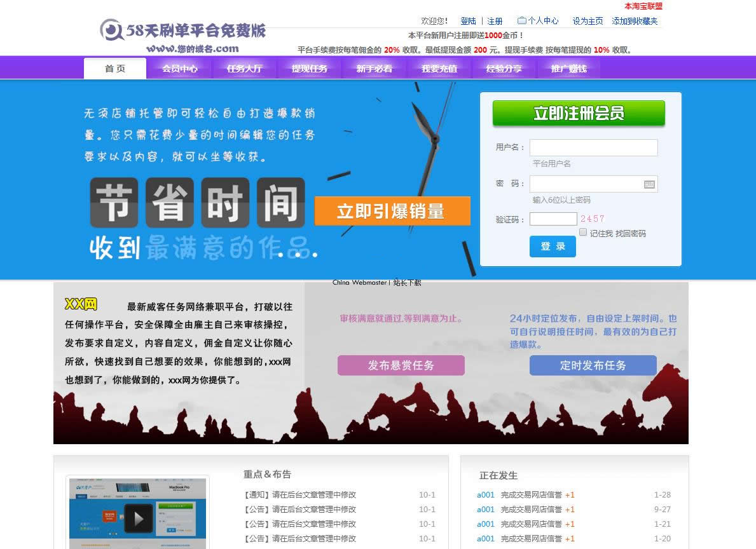Click the 注册 link at top
The height and width of the screenshot is (549, 756).
(x=495, y=21)
